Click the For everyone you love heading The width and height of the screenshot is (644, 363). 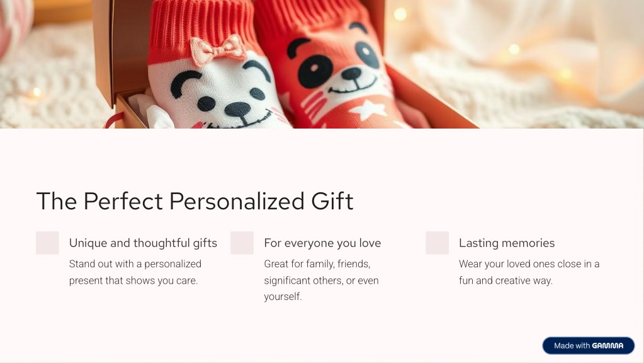322,243
